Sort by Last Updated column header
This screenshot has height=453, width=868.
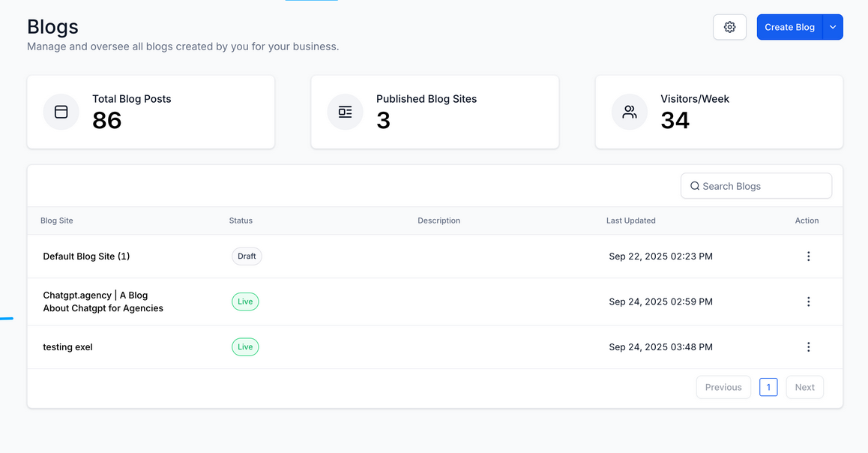pyautogui.click(x=630, y=220)
